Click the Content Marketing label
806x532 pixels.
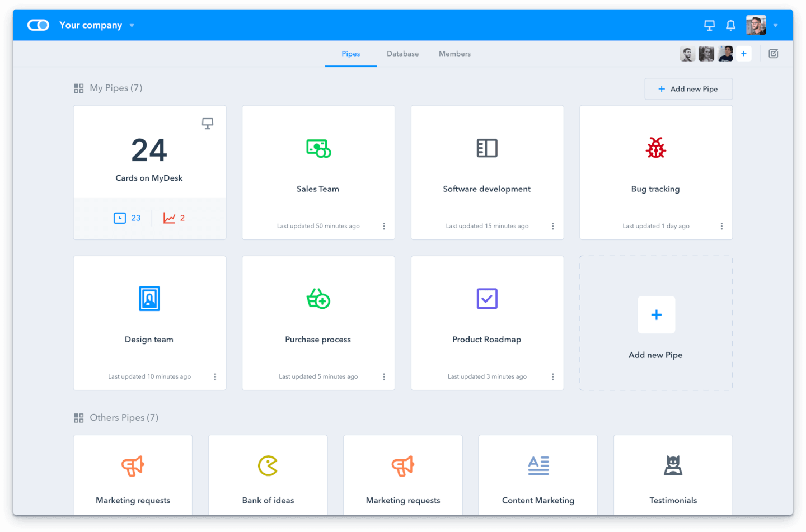pos(538,501)
